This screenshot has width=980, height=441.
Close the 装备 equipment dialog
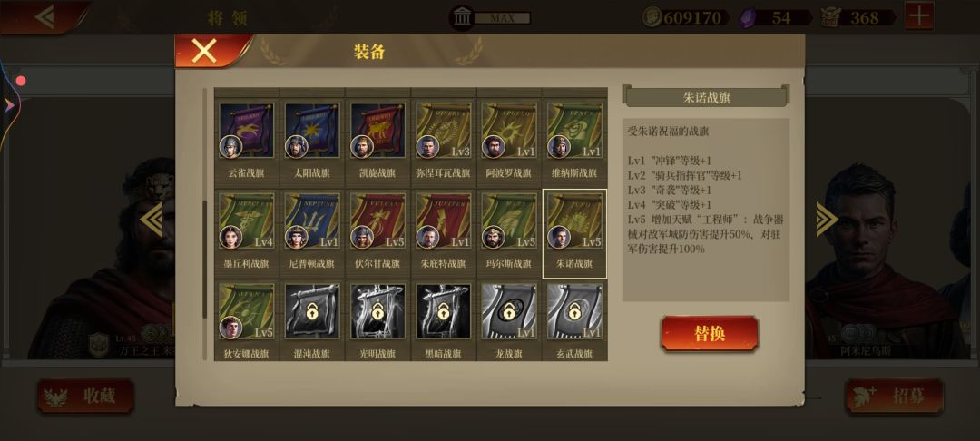pyautogui.click(x=204, y=51)
